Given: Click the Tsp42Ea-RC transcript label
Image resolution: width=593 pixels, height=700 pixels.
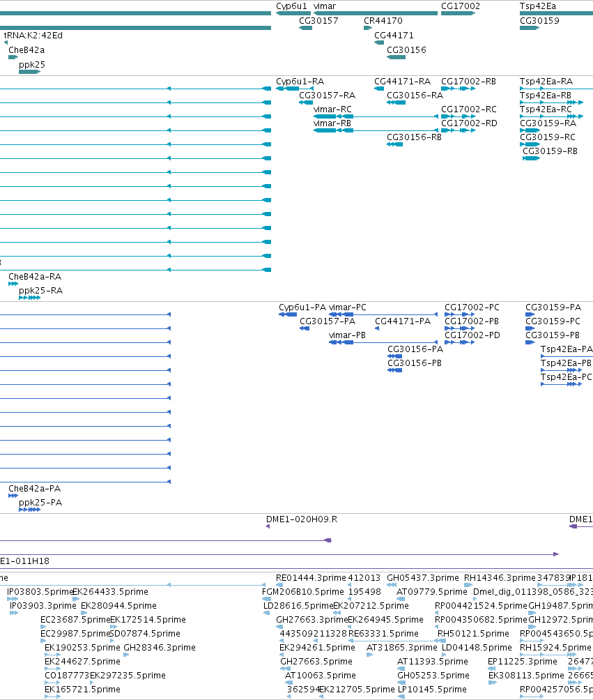Looking at the screenshot, I should coord(546,109).
